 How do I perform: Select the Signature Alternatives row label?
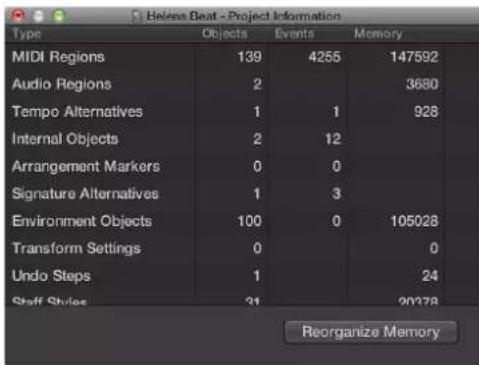[x=85, y=194]
